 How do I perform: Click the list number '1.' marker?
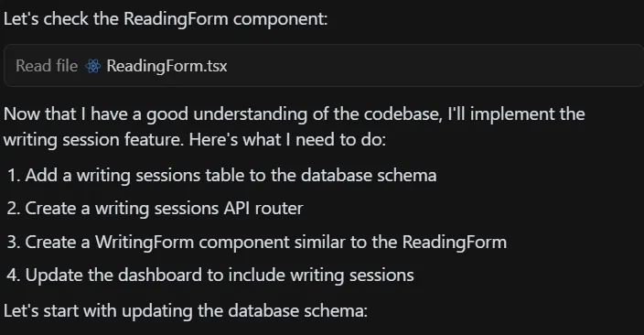(14, 176)
